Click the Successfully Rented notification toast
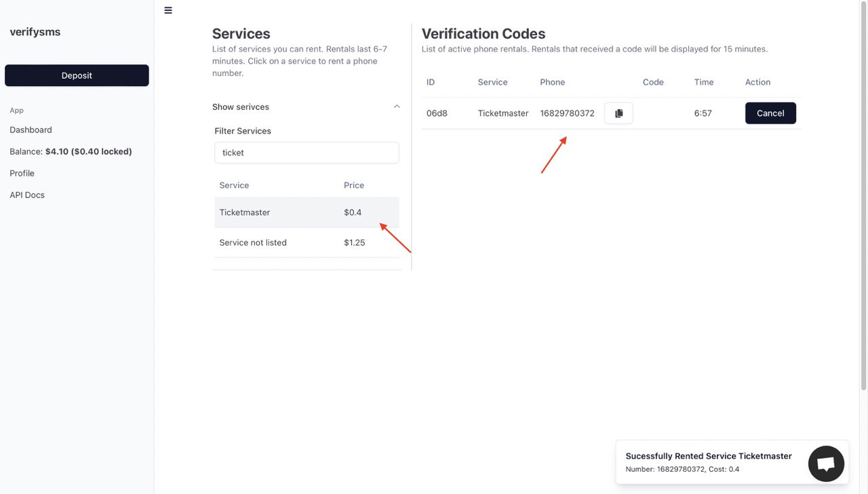The width and height of the screenshot is (868, 494). click(709, 462)
